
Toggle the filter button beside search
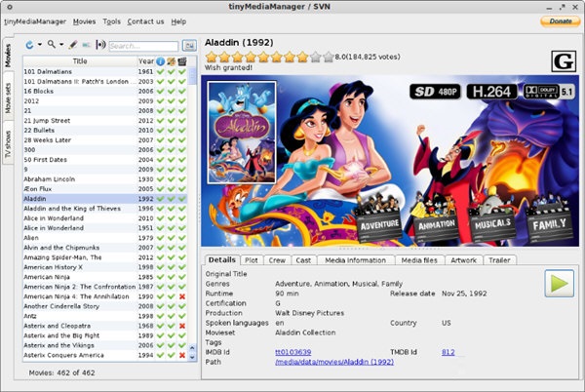(189, 46)
